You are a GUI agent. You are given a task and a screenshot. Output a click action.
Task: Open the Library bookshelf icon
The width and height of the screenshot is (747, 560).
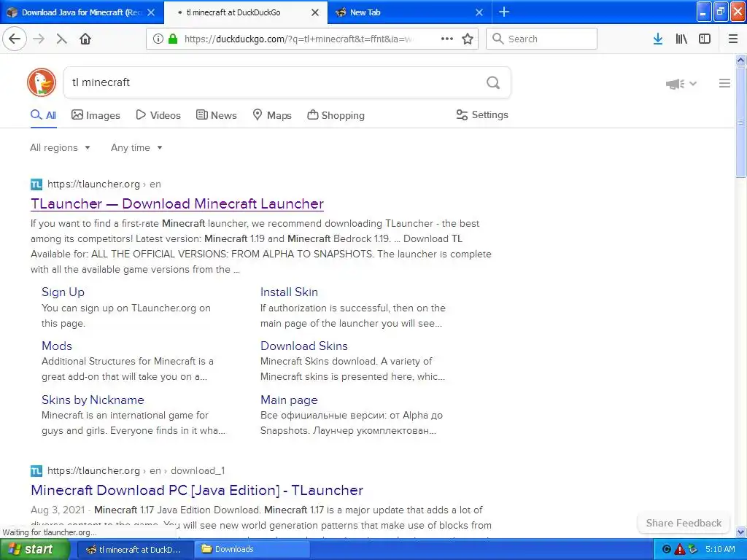[x=681, y=39]
